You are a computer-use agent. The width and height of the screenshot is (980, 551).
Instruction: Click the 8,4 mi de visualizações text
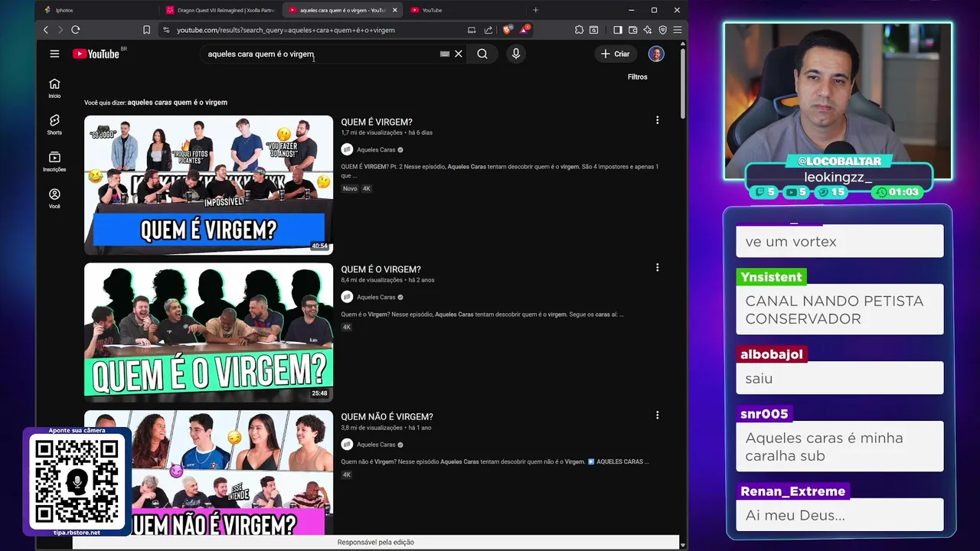372,280
